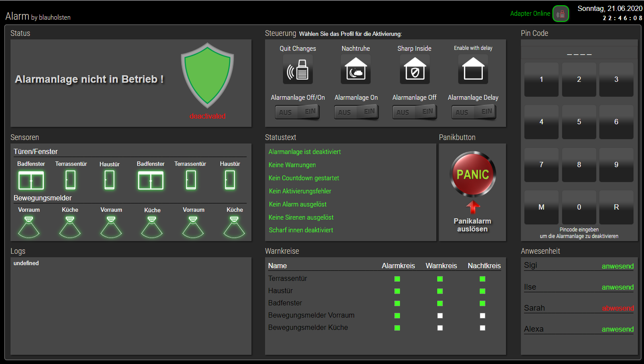Tap pin code key 2
The width and height of the screenshot is (644, 364).
click(x=579, y=80)
